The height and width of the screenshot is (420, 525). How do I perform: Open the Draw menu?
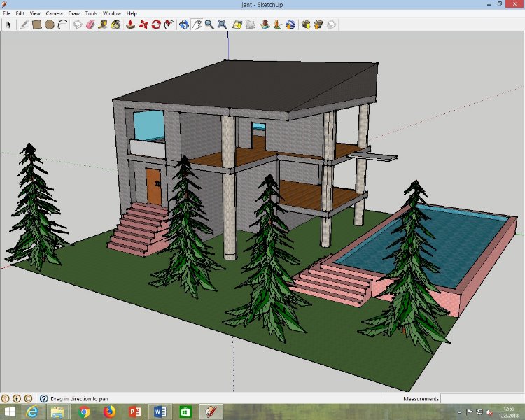(73, 13)
